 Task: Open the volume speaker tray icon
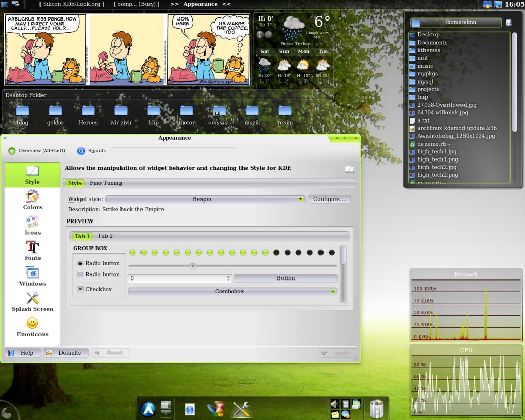(334, 404)
